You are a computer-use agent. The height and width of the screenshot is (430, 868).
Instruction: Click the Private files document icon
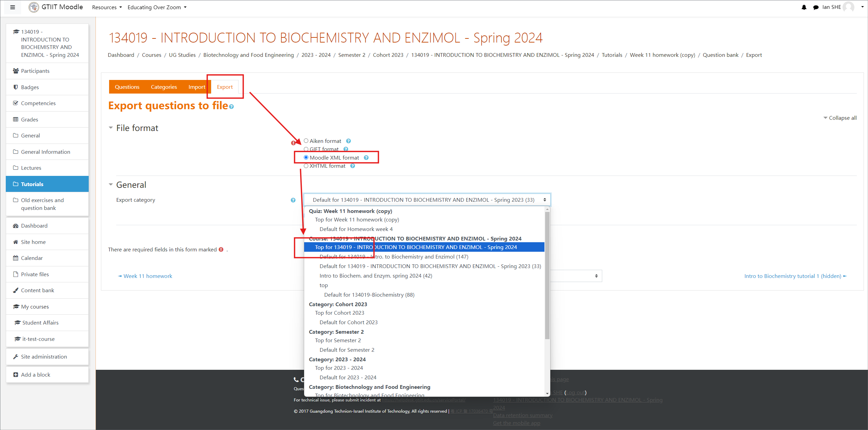pyautogui.click(x=16, y=274)
